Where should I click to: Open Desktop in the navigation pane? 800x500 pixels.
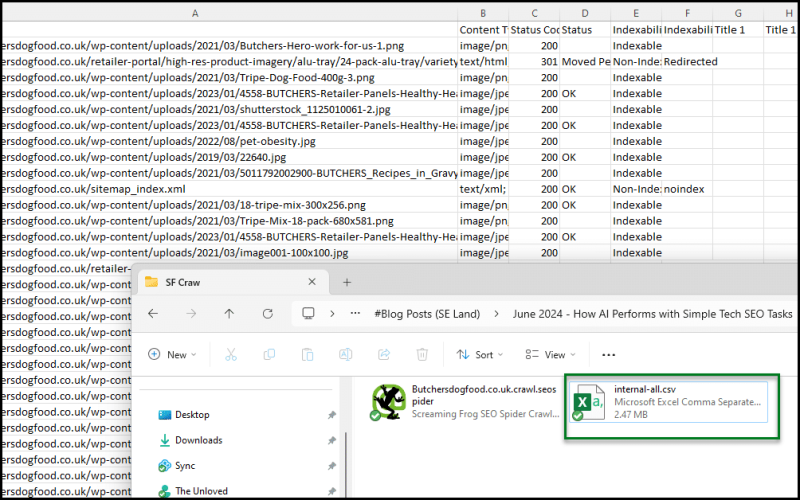point(192,415)
